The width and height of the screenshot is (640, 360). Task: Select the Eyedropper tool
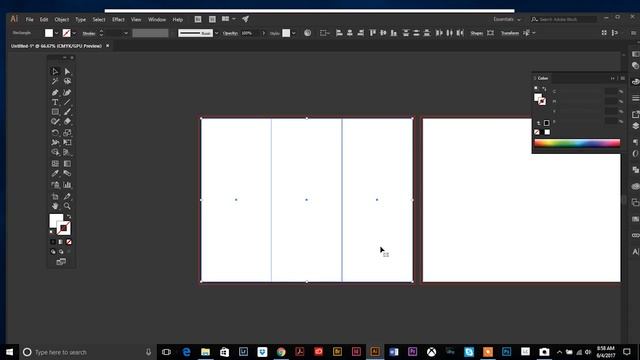tap(55, 173)
